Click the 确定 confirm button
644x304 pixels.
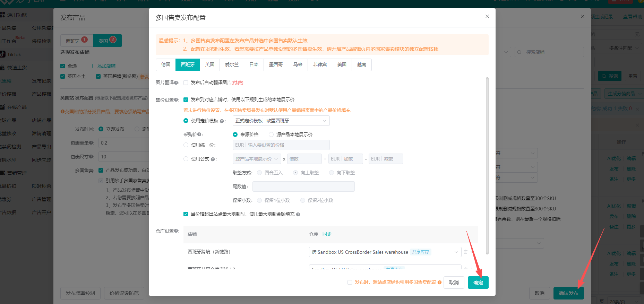pos(478,283)
